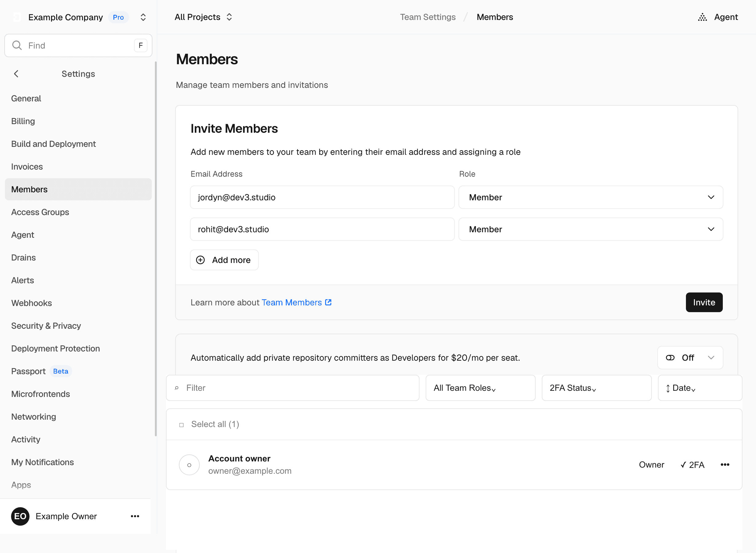Open the Agent sparkle icon in header
This screenshot has height=553, width=756.
(703, 17)
